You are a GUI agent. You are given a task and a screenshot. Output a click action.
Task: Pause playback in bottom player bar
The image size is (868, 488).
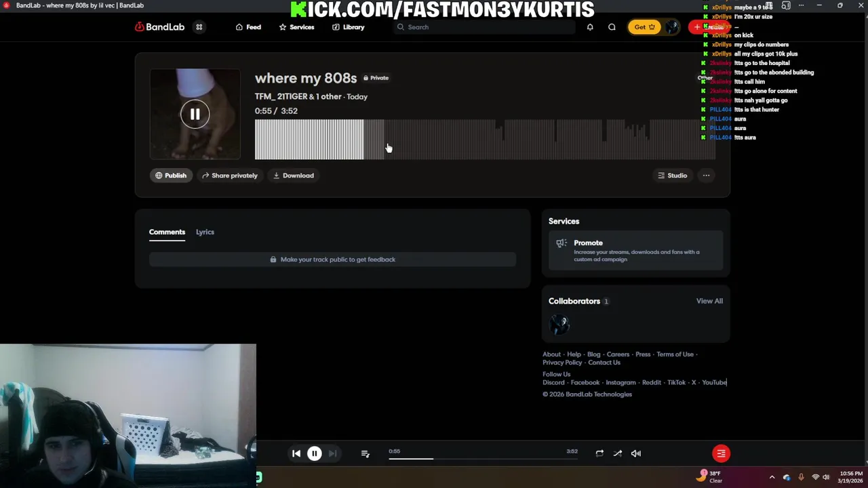[314, 453]
